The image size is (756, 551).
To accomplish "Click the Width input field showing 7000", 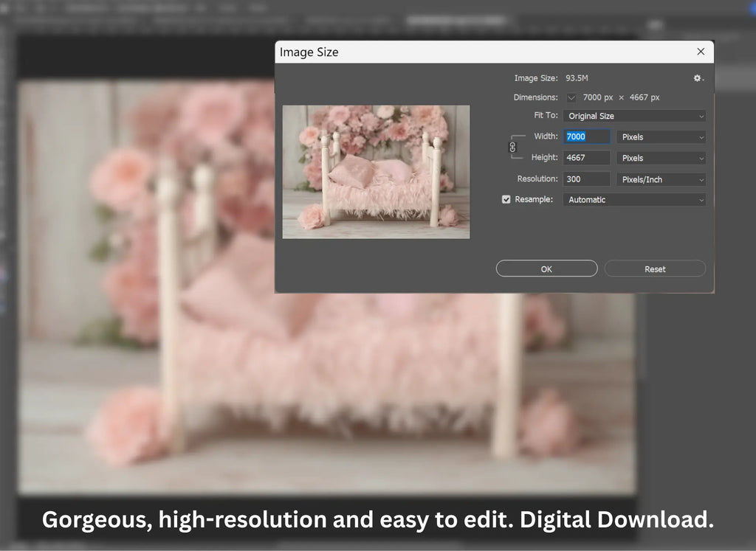I will click(x=587, y=137).
